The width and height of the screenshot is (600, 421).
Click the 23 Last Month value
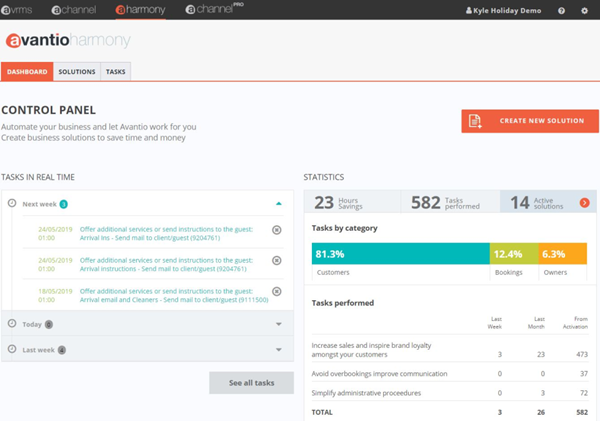click(x=541, y=354)
